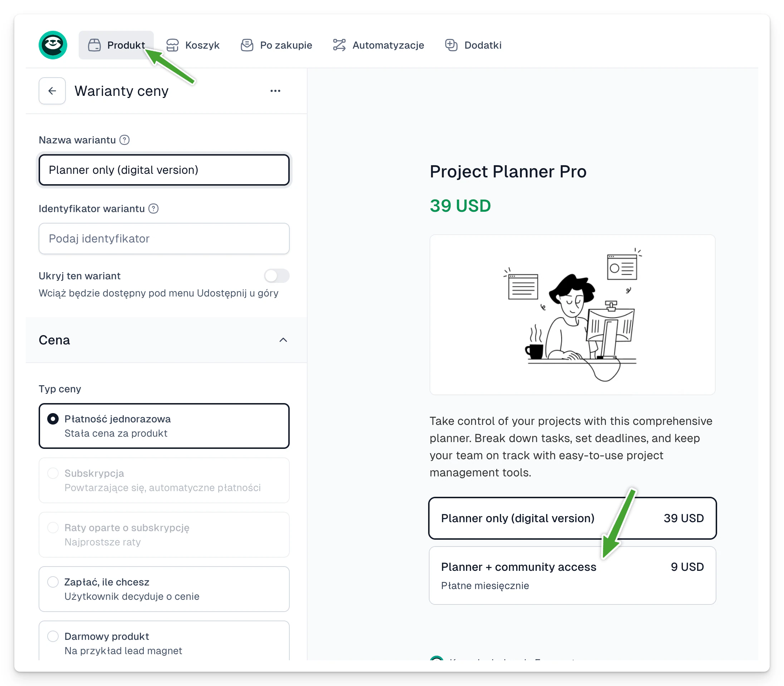The height and width of the screenshot is (686, 784).
Task: Click the Koszyk basket icon
Action: pyautogui.click(x=173, y=45)
